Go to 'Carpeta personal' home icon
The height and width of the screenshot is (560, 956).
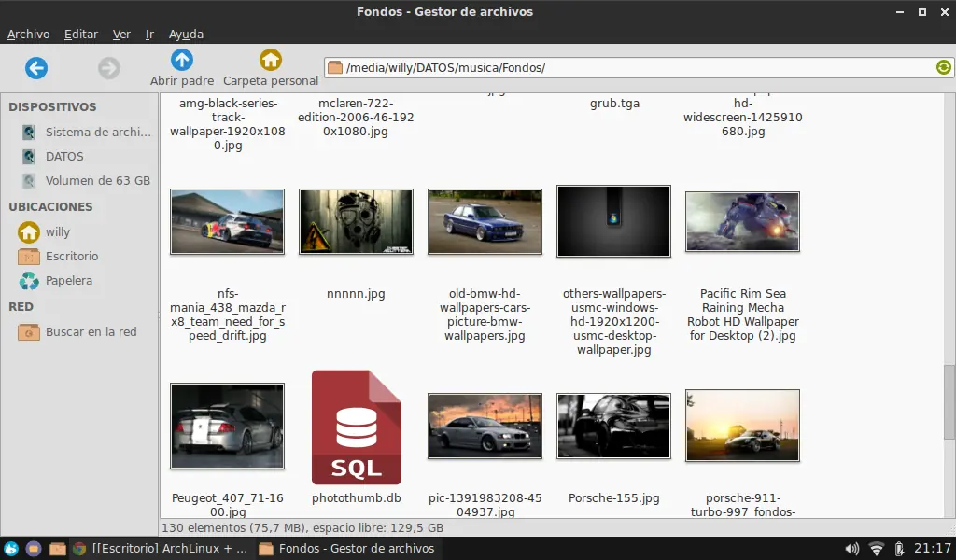tap(271, 61)
